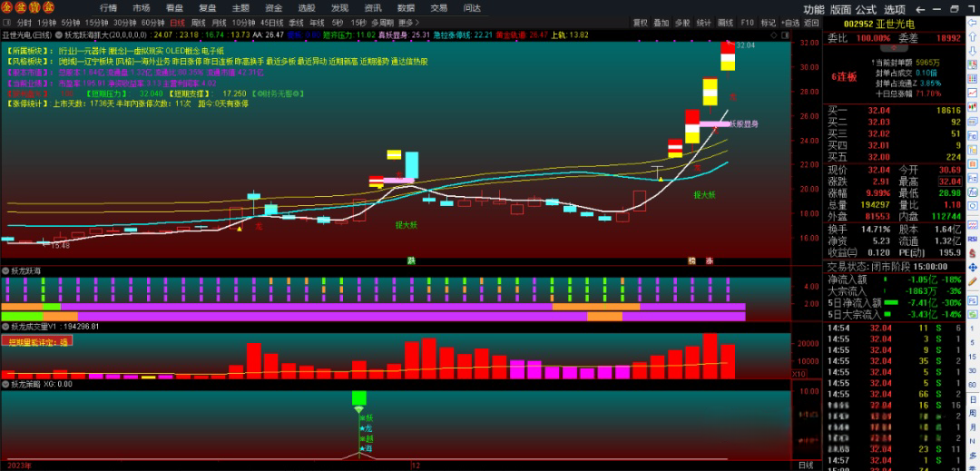This screenshot has height=471, width=980.
Task: Toggle the 复权 price adjustment option
Action: [641, 22]
